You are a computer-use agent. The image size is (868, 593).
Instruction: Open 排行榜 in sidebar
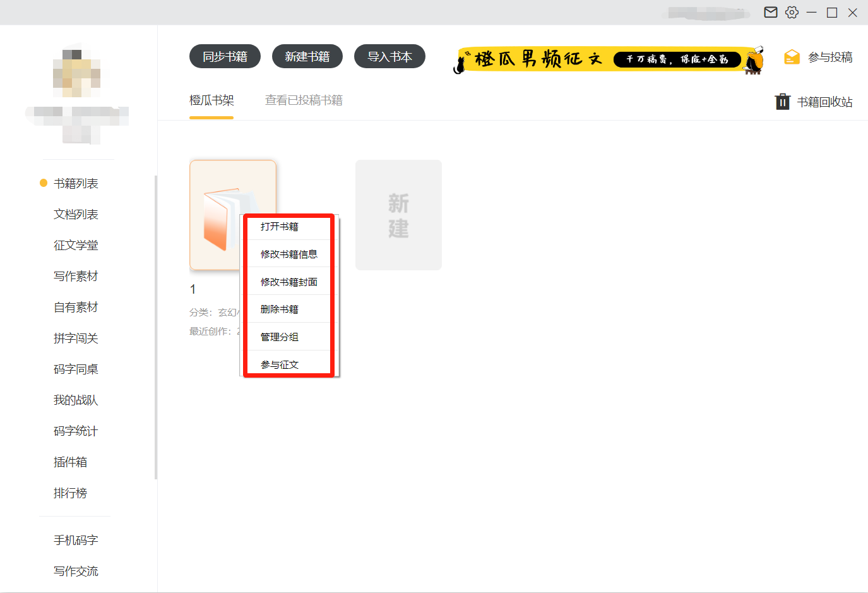[x=70, y=493]
